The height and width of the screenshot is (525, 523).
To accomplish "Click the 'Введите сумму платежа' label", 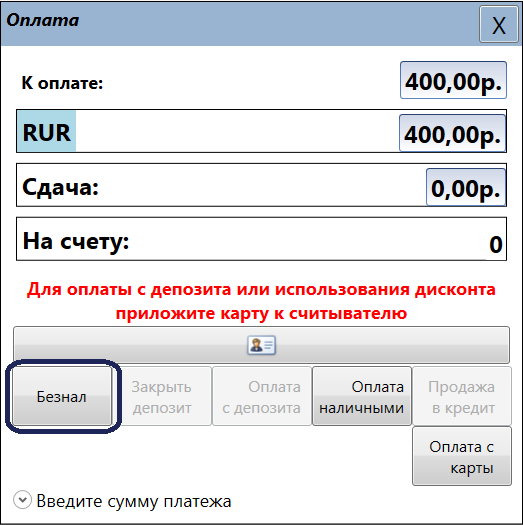I will (134, 501).
